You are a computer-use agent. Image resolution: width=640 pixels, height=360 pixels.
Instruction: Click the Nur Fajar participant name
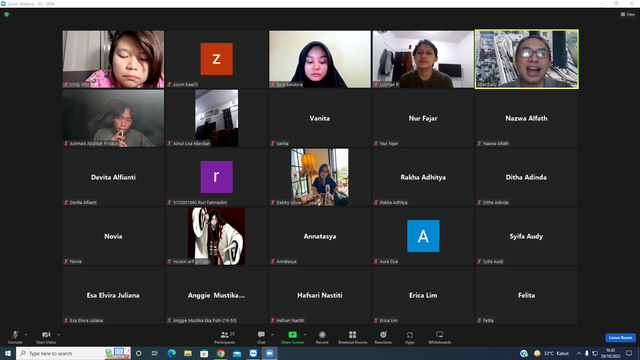tap(423, 118)
